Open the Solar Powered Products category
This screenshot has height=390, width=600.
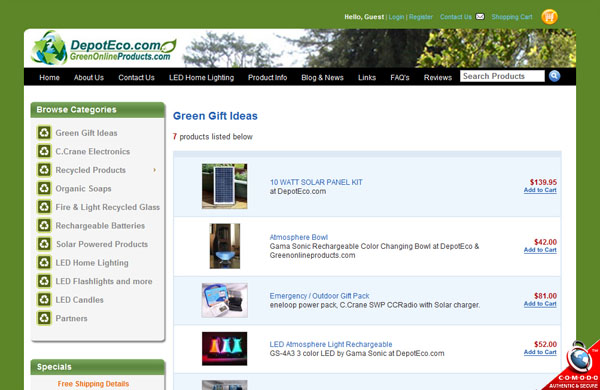point(102,244)
